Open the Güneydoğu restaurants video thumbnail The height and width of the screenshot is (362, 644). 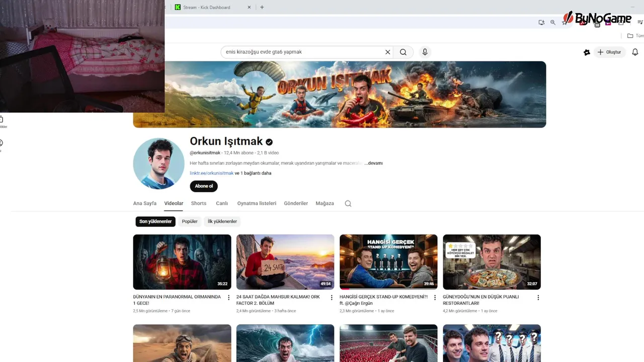tap(492, 262)
